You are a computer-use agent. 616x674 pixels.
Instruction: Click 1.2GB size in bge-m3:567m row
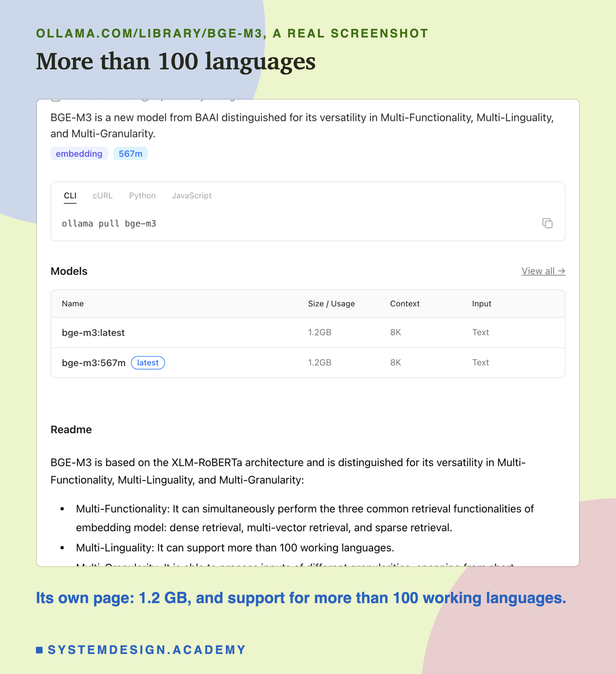pyautogui.click(x=320, y=362)
